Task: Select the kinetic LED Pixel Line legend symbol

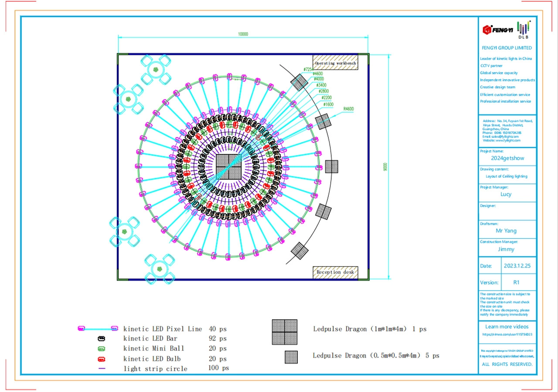Action: click(x=98, y=328)
